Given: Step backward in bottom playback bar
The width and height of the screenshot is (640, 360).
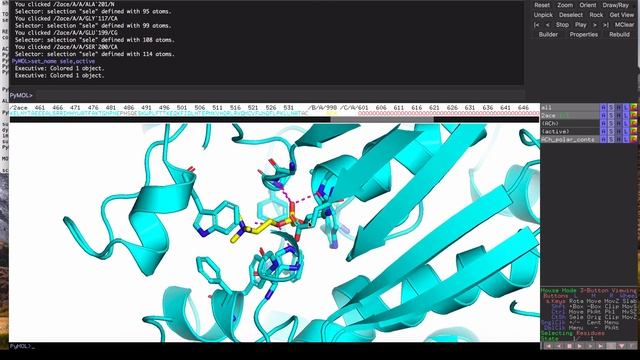Looking at the screenshot, I should pyautogui.click(x=559, y=346).
